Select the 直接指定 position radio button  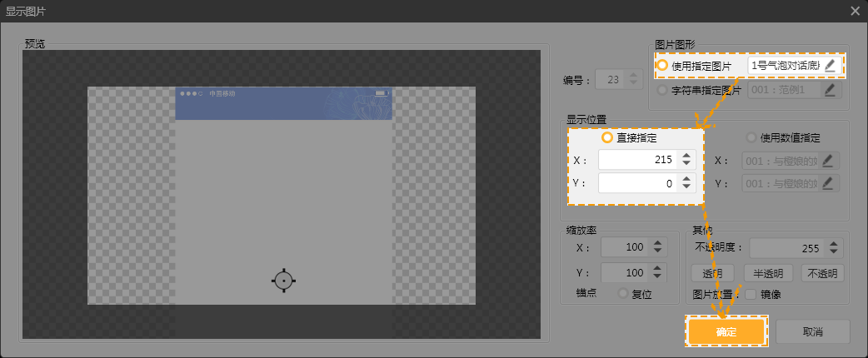[606, 138]
